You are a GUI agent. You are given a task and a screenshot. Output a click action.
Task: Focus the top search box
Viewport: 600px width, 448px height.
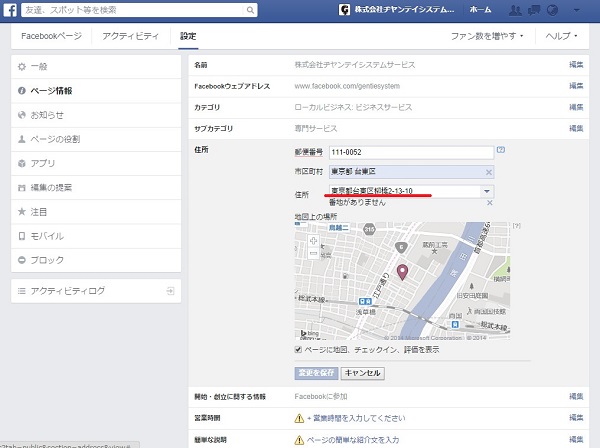(x=134, y=10)
